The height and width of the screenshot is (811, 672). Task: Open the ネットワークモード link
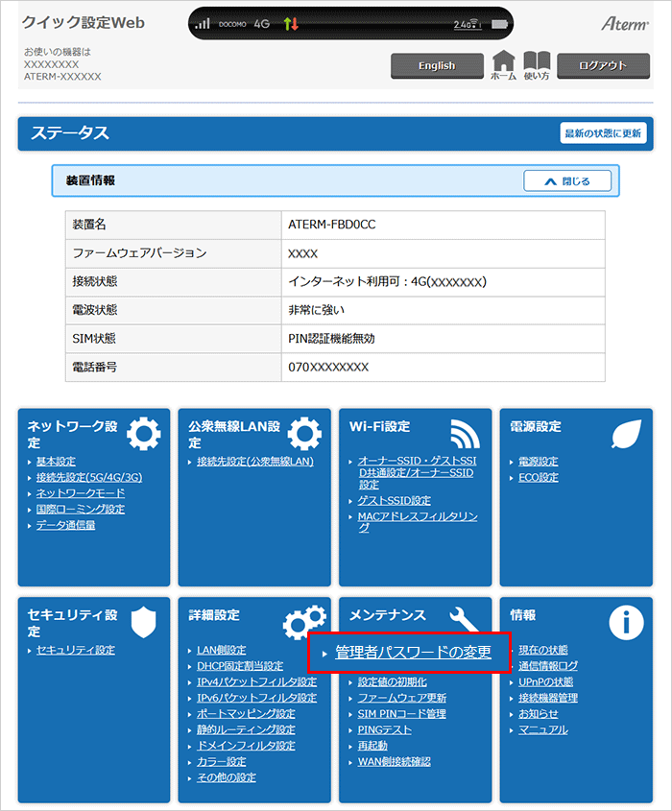[x=80, y=493]
